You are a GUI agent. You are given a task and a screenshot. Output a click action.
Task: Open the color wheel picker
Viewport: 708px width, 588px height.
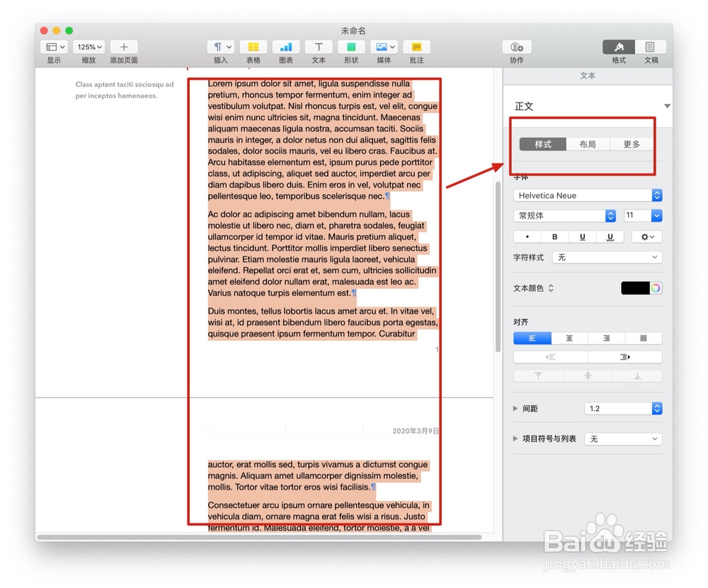[656, 288]
